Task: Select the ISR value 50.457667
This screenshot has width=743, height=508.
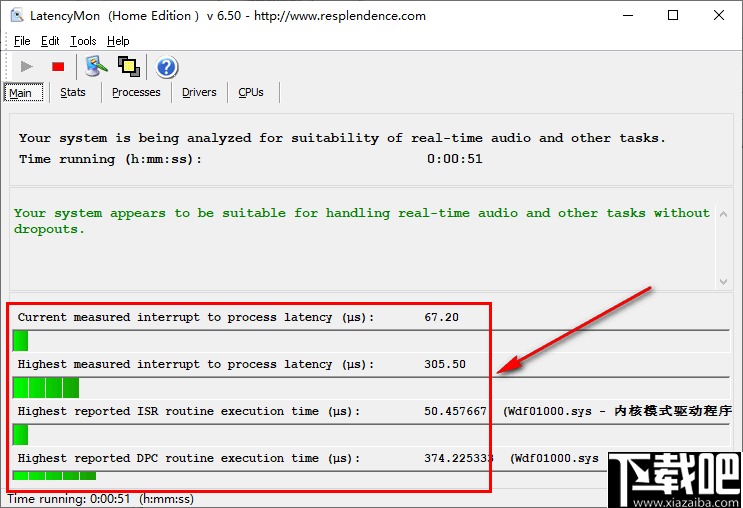Action: [x=455, y=411]
